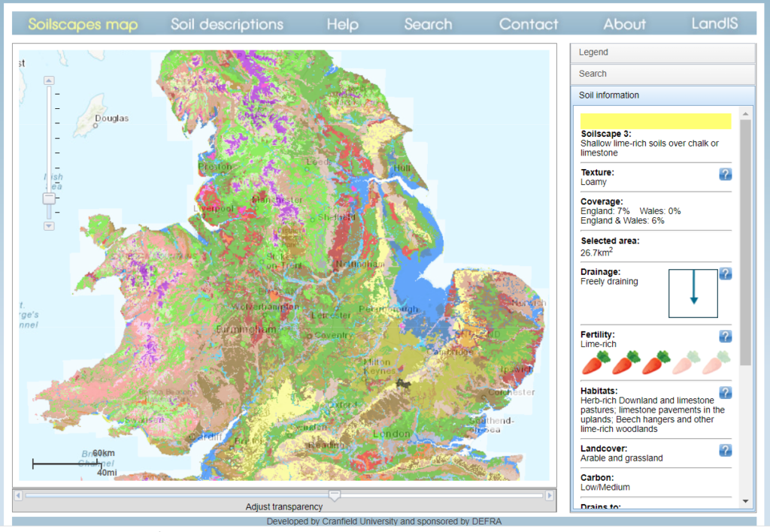
Task: Go to Soil descriptions page
Action: tap(227, 24)
